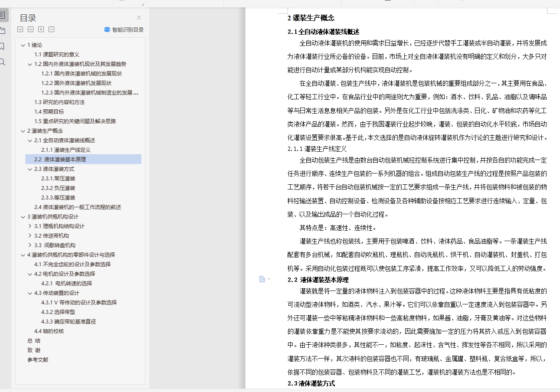
Task: Go to '1.2.1 国内液体灌装机械的发展现状'
Action: (x=82, y=73)
